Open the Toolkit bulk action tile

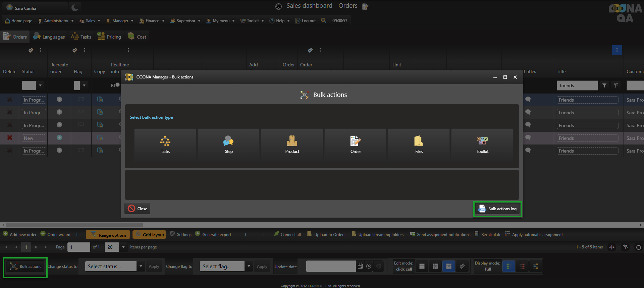[x=482, y=145]
